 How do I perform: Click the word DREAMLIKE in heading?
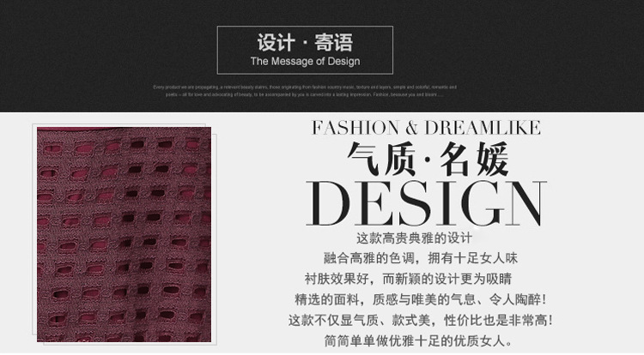click(x=483, y=128)
